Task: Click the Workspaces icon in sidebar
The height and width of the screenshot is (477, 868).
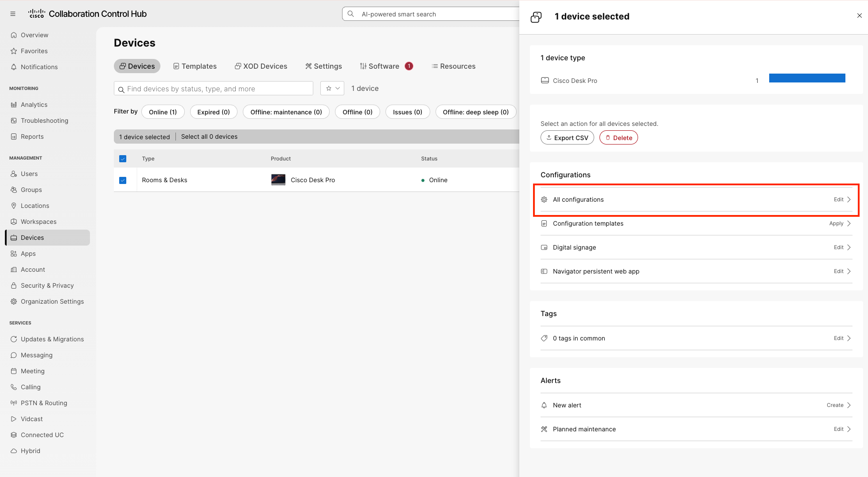Action: click(14, 222)
